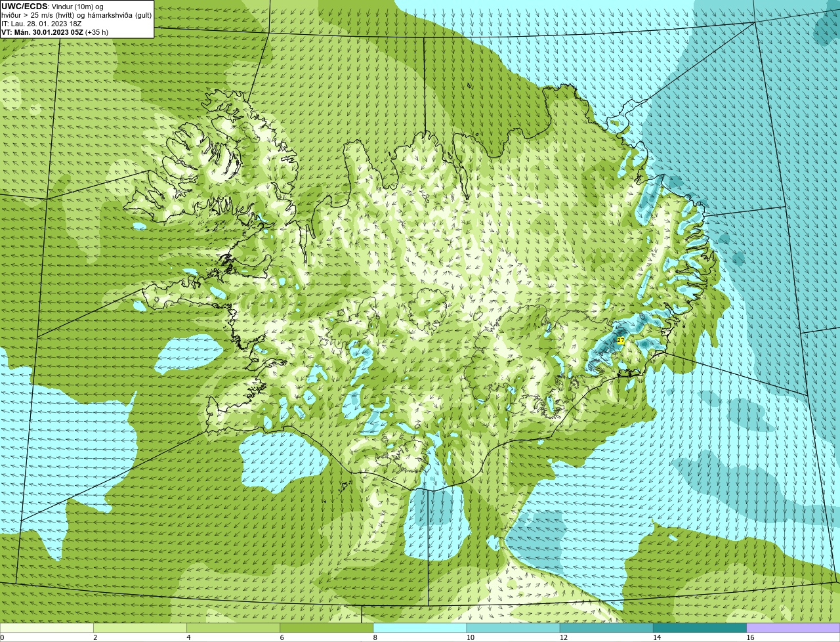Select the purple above-16 m/s swatch
This screenshot has width=840, height=642.
[793, 628]
